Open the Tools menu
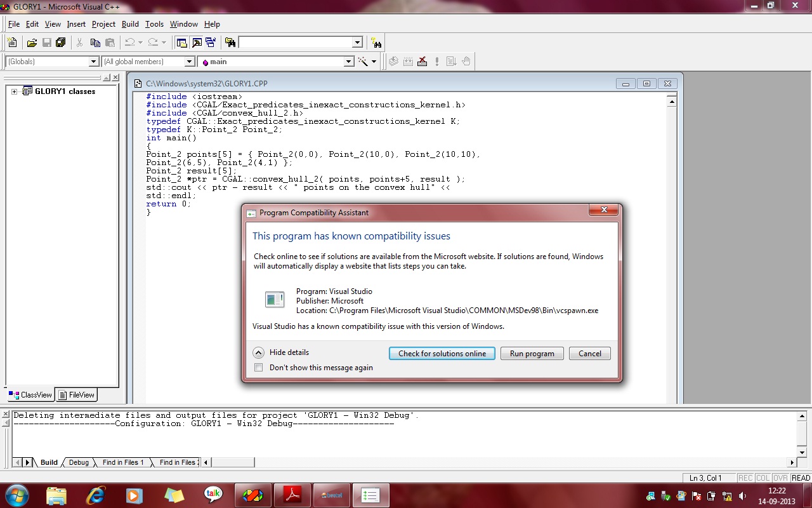Screen dimensions: 812x508 tap(154, 24)
